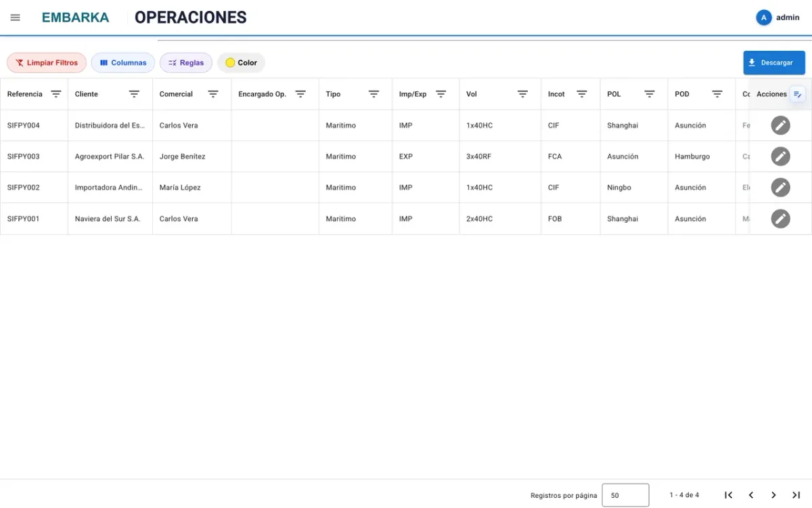Viewport: 812px width, 508px height.
Task: Click client cell Distribuidora del Es…
Action: pos(110,125)
